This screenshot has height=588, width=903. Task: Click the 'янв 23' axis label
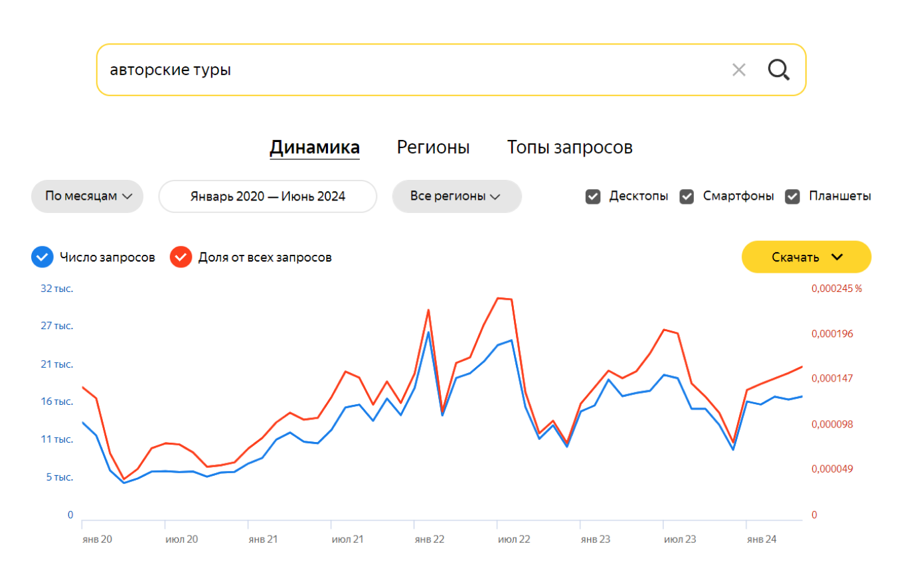point(596,540)
